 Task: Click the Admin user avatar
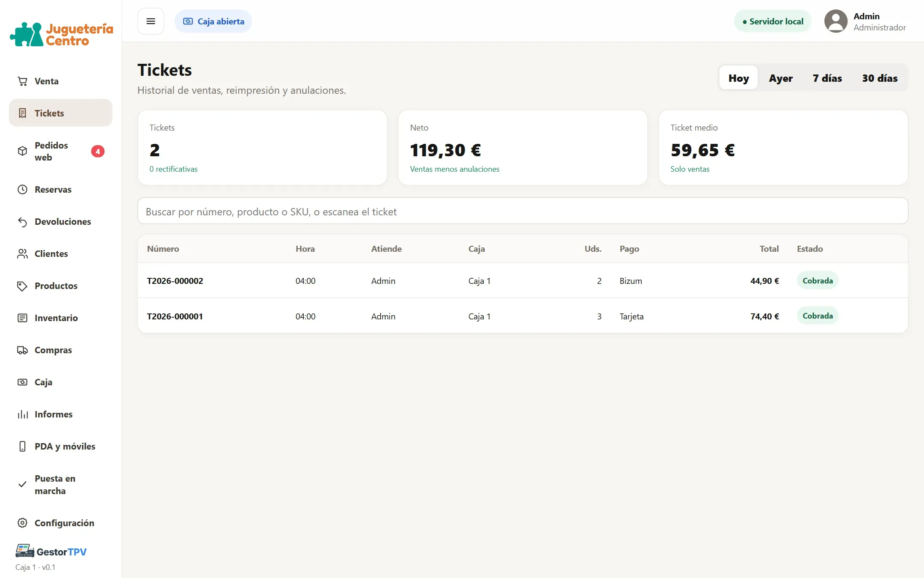pos(836,21)
